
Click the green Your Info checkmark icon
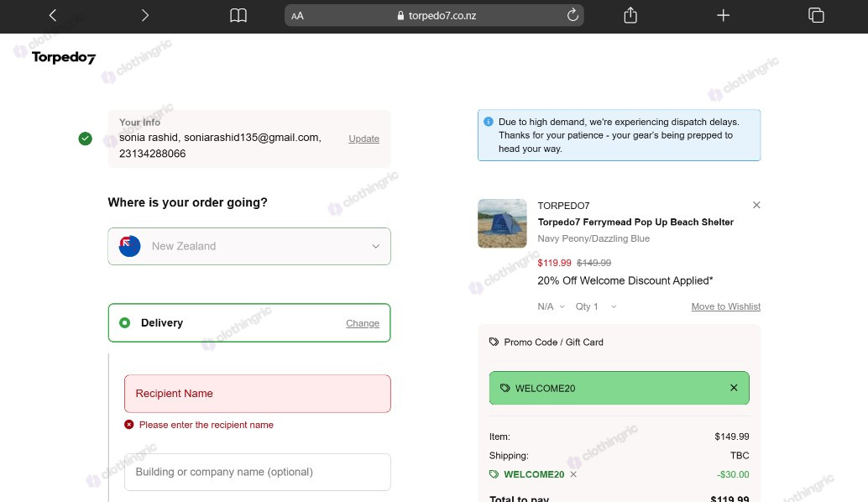[86, 139]
